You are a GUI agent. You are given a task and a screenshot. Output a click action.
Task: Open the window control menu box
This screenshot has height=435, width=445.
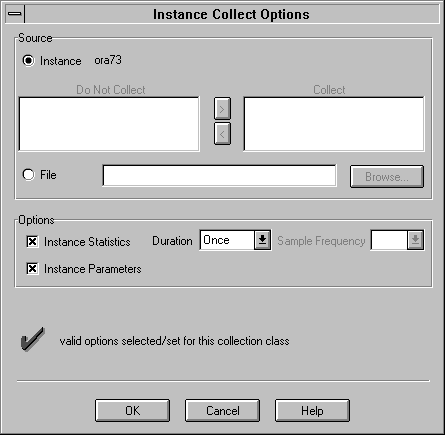[15, 14]
